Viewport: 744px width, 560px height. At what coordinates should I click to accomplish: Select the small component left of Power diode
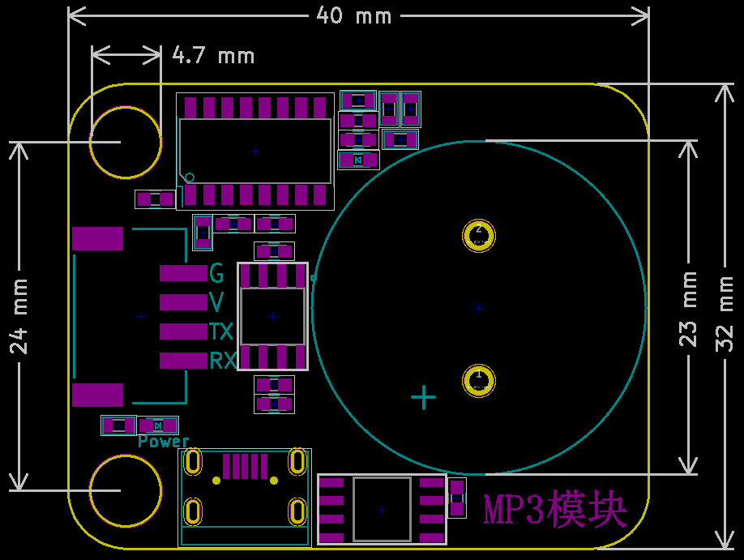coord(118,425)
